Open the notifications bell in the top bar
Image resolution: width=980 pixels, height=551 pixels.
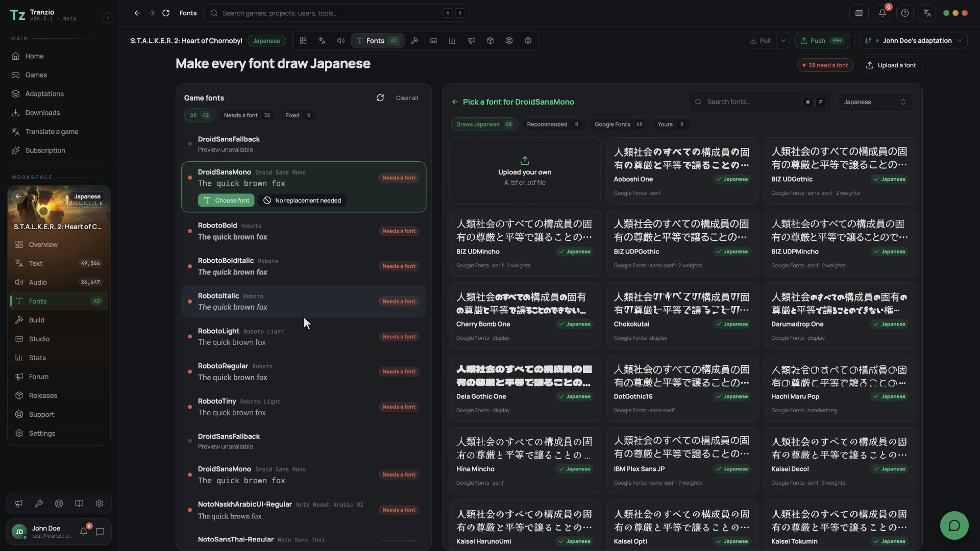(x=882, y=13)
